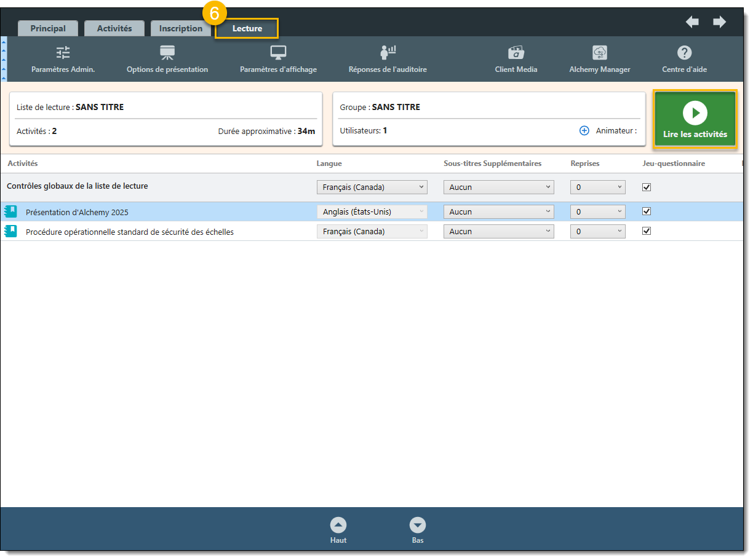The width and height of the screenshot is (753, 560).
Task: Open Options de présentation
Action: [x=167, y=53]
